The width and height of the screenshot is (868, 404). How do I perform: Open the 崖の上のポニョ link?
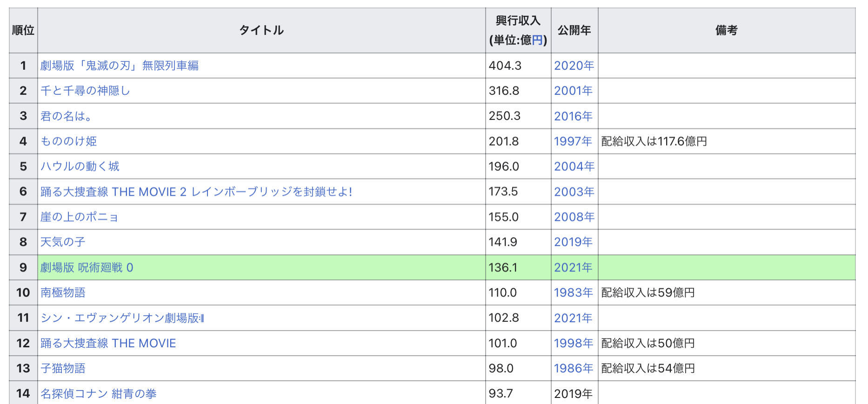(x=80, y=217)
